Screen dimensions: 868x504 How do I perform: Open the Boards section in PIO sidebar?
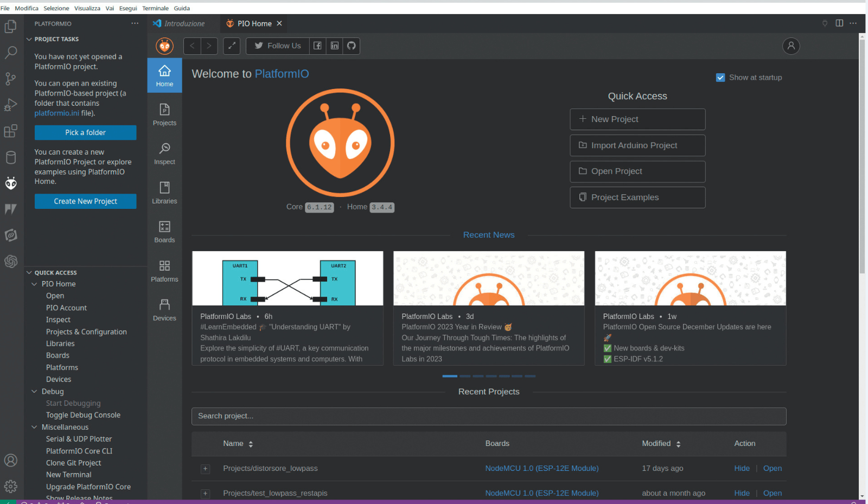coord(164,232)
